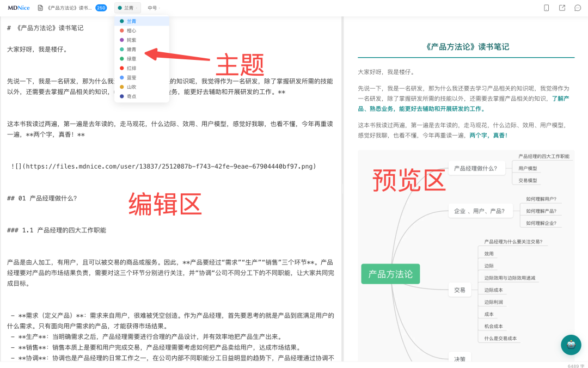Image resolution: width=588 pixels, height=368 pixels.
Task: Click mind map leaf 交易模型
Action: (x=528, y=180)
